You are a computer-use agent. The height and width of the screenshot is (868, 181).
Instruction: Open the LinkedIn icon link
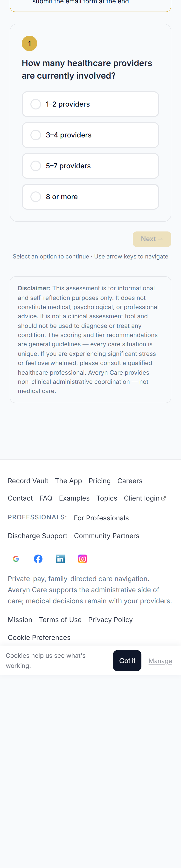60,558
